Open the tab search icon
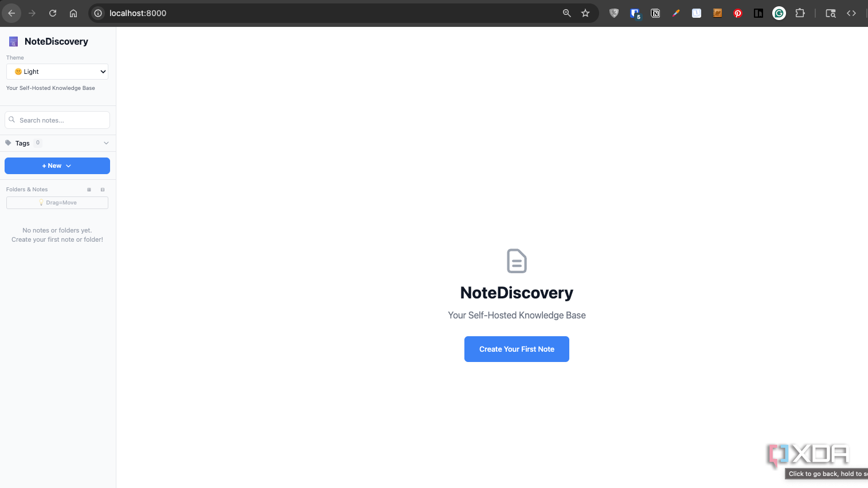This screenshot has width=868, height=488. click(831, 13)
